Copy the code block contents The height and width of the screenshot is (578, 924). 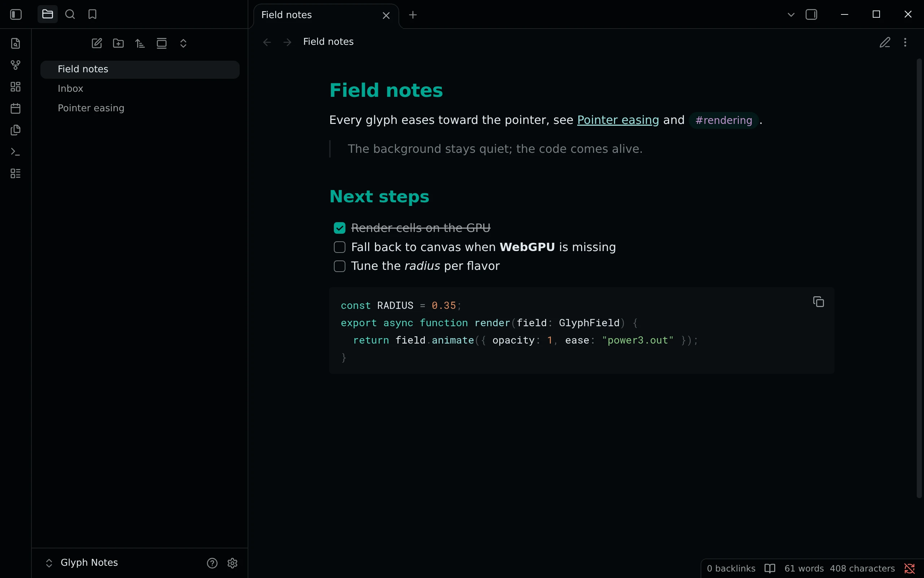click(818, 302)
